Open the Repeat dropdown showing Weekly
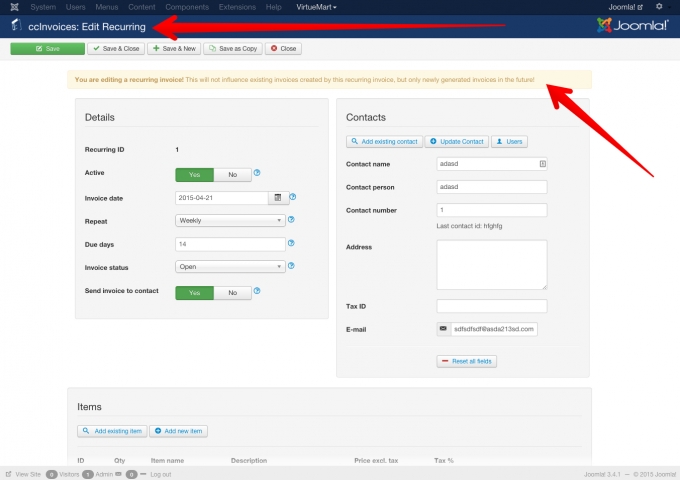This screenshot has height=480, width=680. [230, 220]
